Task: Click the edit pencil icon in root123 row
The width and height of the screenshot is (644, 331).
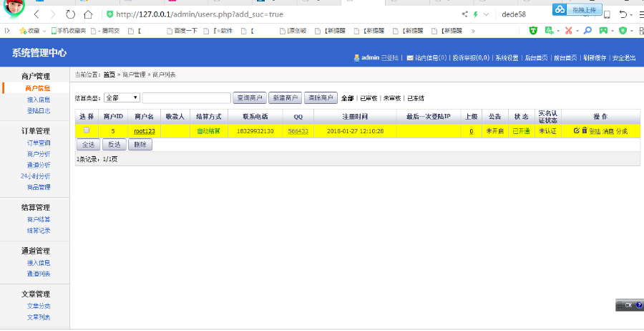Action: (576, 130)
